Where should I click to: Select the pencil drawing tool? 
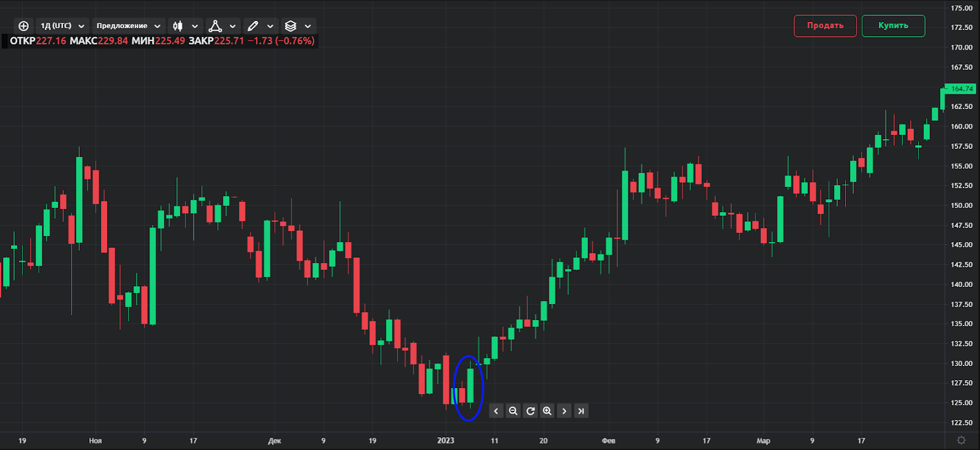click(x=252, y=26)
